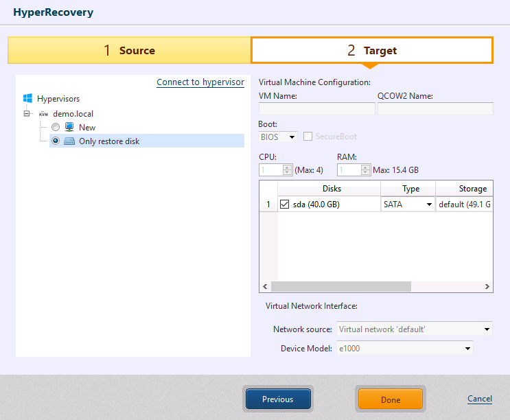This screenshot has height=420, width=510.
Task: Click the default (49.1 G storage cell
Action: pyautogui.click(x=464, y=204)
